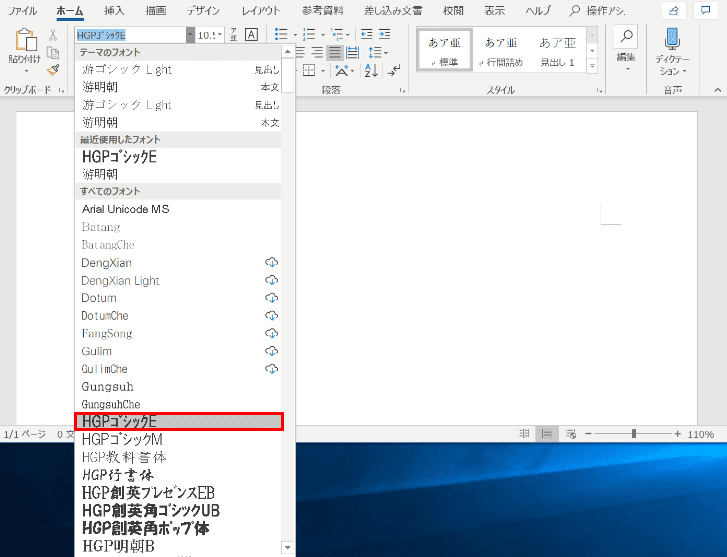Viewport: 727px width, 557px height.
Task: Switch to Read Mode view in status bar
Action: click(524, 434)
